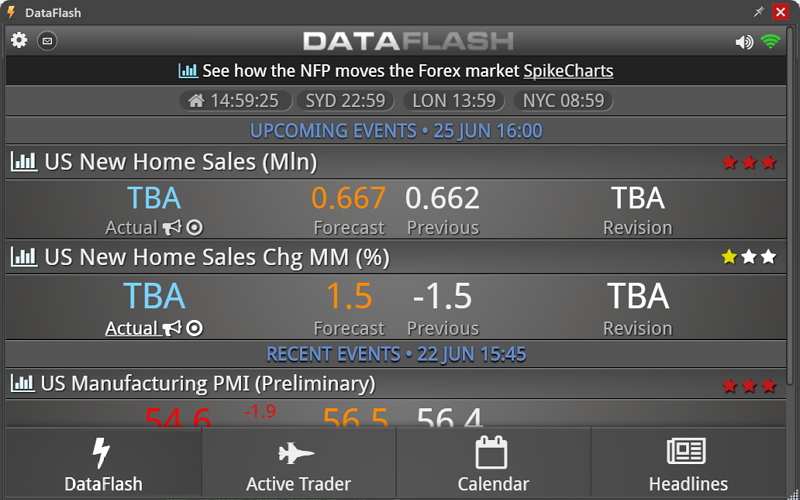Click the underlined Actual label for Chg MM

coord(132,328)
